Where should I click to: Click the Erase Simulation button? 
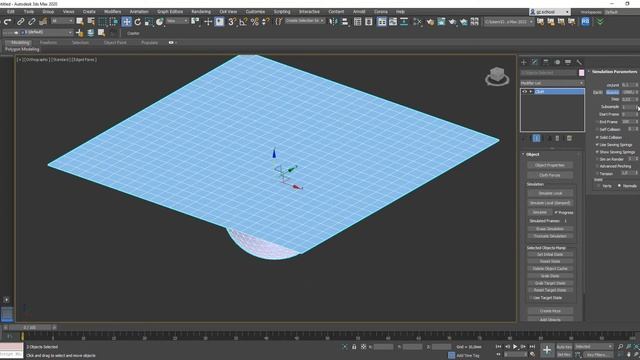tap(550, 229)
